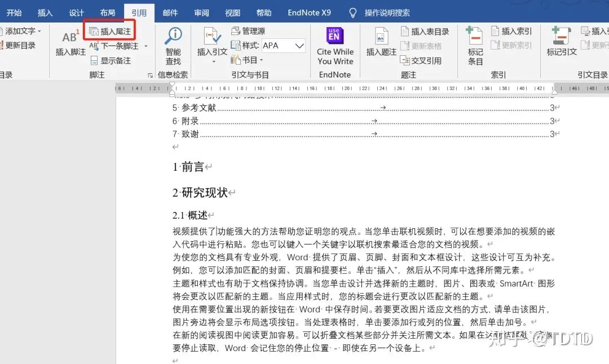
Task: Click the heading 2 研究现状
Action: tap(200, 193)
